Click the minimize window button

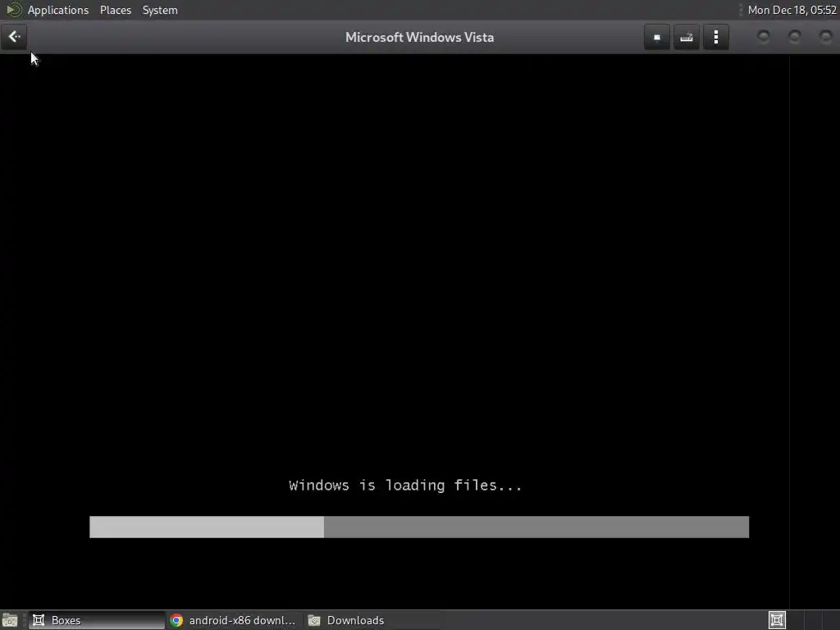pyautogui.click(x=764, y=36)
